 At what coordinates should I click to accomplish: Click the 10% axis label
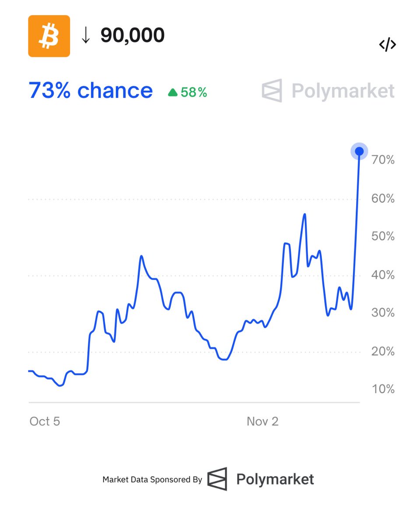click(x=383, y=389)
